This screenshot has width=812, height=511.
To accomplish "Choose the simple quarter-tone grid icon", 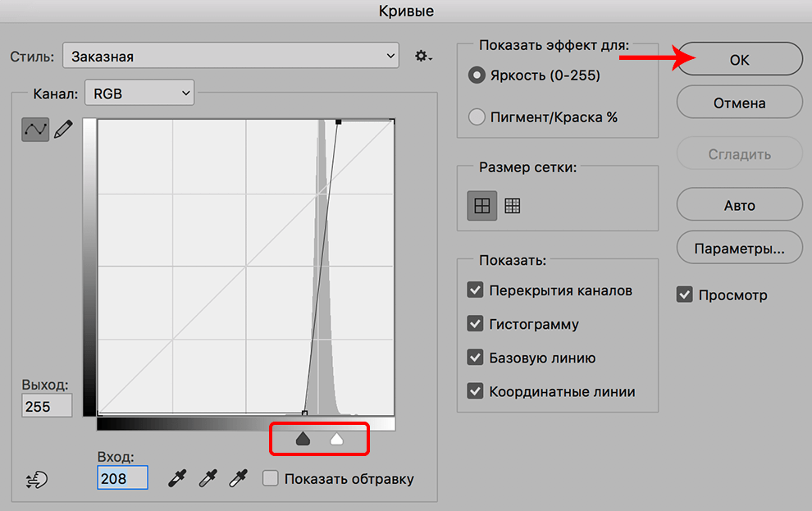I will point(482,206).
